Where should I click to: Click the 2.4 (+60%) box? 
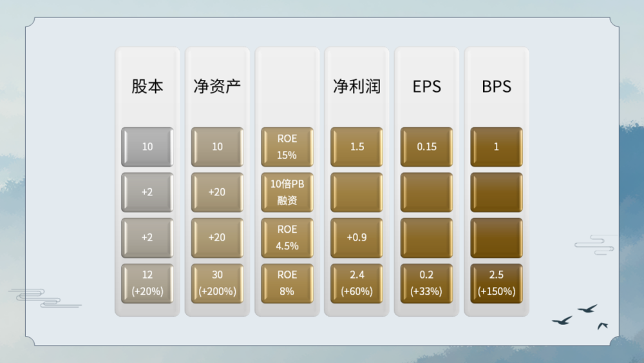(x=357, y=283)
